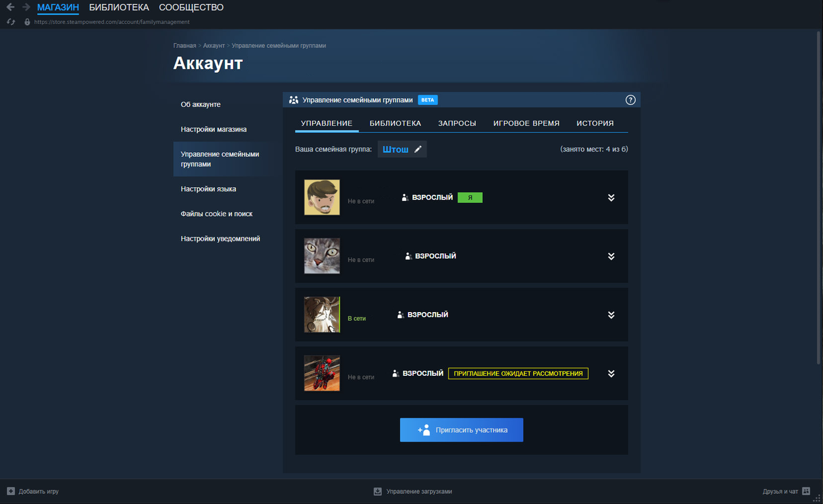Click the adult role icon in first member row
This screenshot has height=504, width=823.
click(x=405, y=197)
